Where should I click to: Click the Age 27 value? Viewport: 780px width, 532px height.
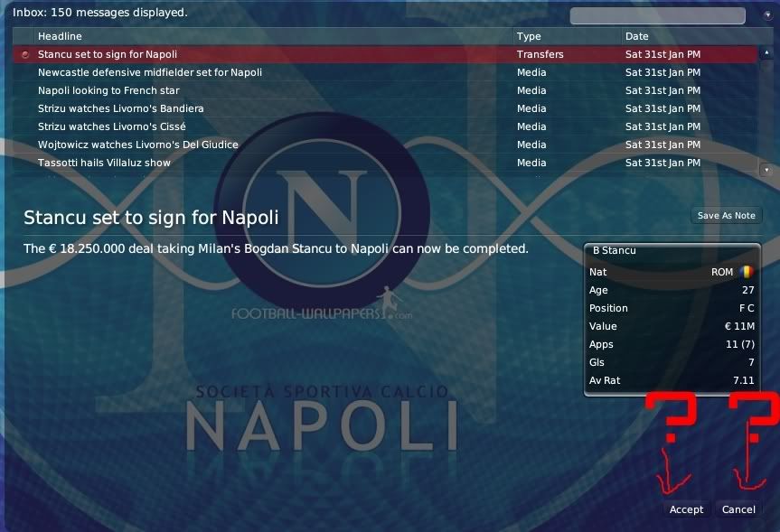coord(747,290)
